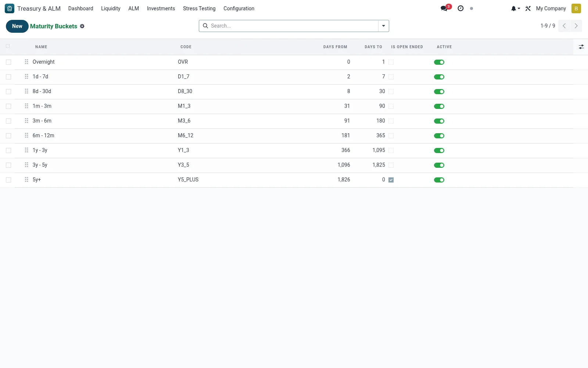Click the M3_6 code cell
The width and height of the screenshot is (588, 368).
(184, 121)
